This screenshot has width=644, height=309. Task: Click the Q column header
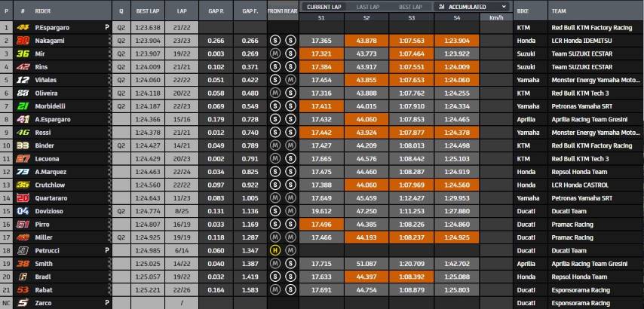point(121,11)
